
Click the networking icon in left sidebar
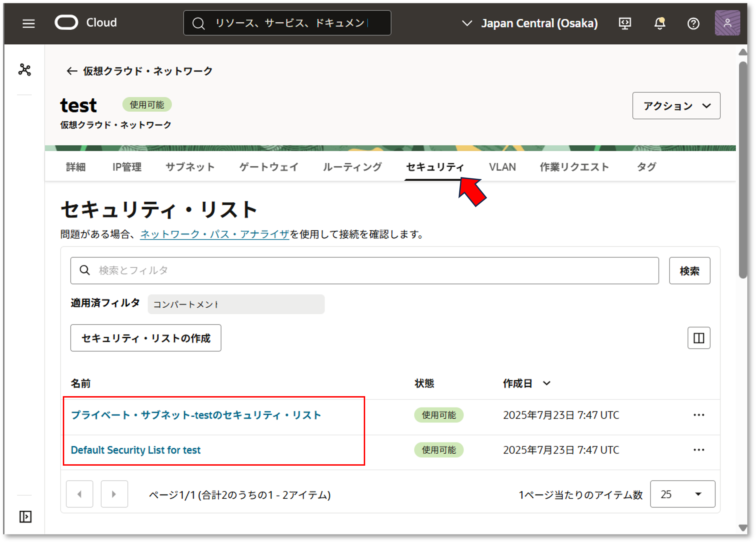[25, 70]
